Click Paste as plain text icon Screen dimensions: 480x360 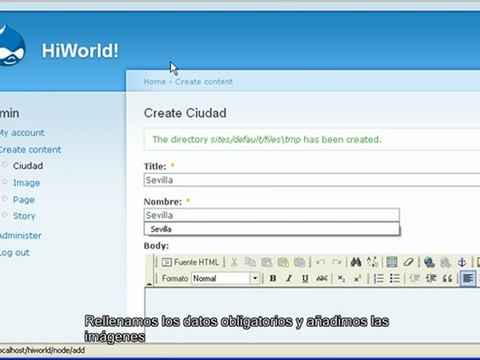[x=283, y=262]
